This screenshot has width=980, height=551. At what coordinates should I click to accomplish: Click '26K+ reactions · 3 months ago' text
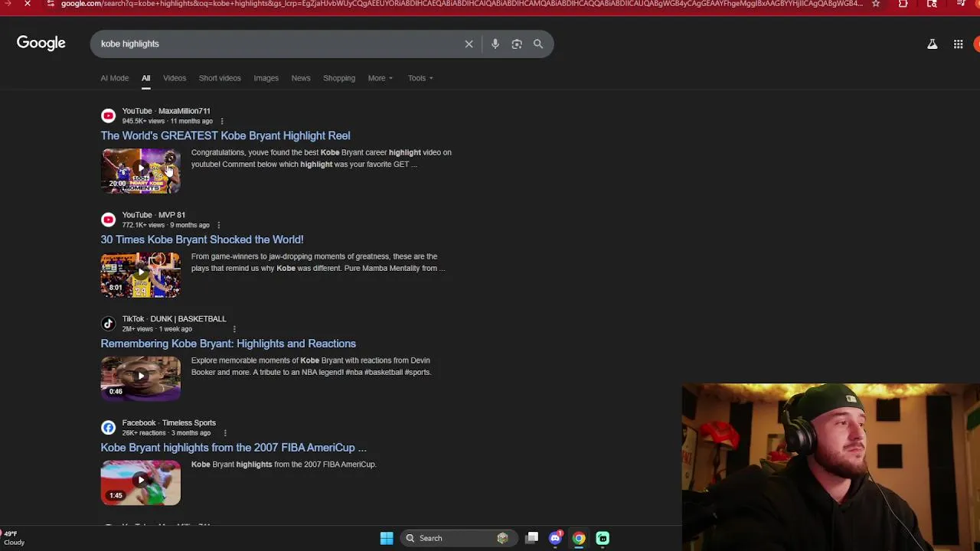tap(166, 433)
